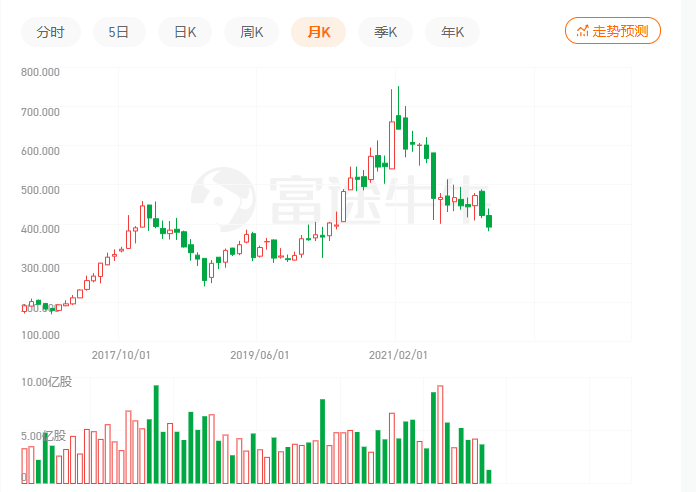Click the 2019/06/01 date axis label
This screenshot has height=492, width=696.
260,354
